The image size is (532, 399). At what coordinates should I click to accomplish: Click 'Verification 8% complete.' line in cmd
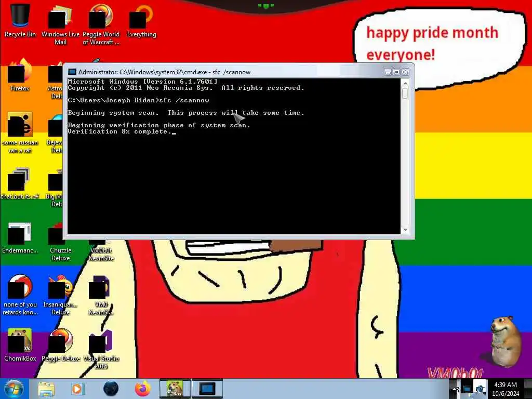click(x=120, y=131)
